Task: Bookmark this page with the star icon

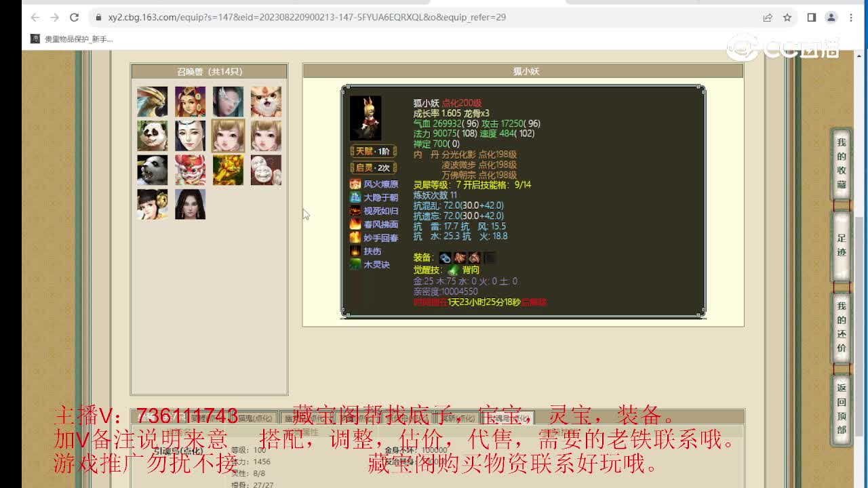Action: pos(787,18)
